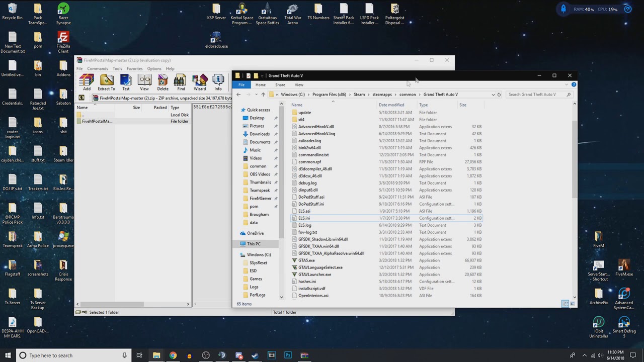Click the Explorer file list vertical scrollbar
644x362 pixels.
(x=575, y=160)
